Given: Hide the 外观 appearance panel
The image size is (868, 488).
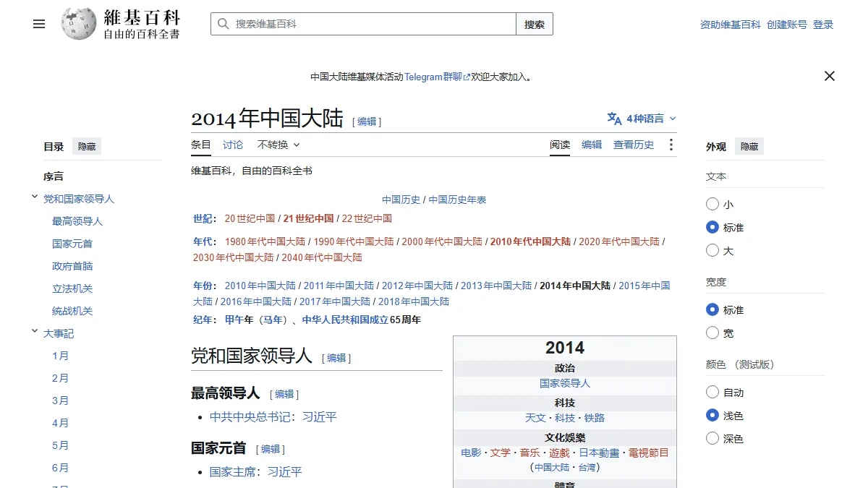Looking at the screenshot, I should [749, 146].
